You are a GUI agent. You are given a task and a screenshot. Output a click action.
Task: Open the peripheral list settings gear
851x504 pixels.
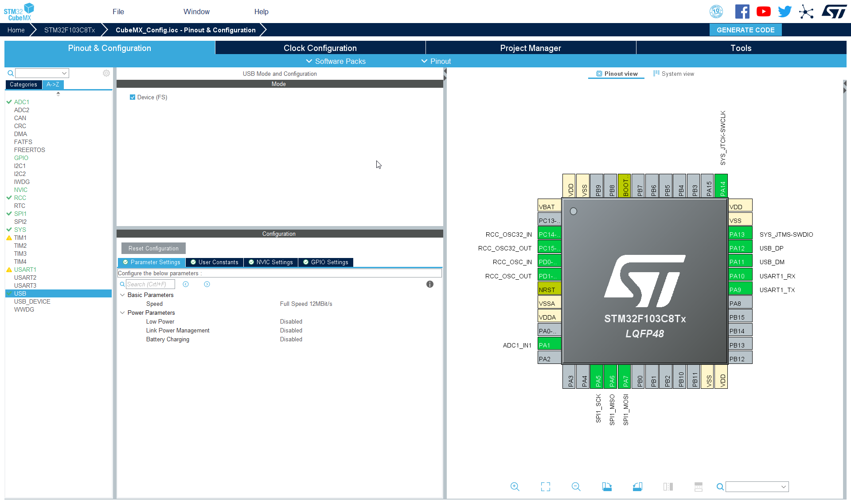(x=106, y=73)
